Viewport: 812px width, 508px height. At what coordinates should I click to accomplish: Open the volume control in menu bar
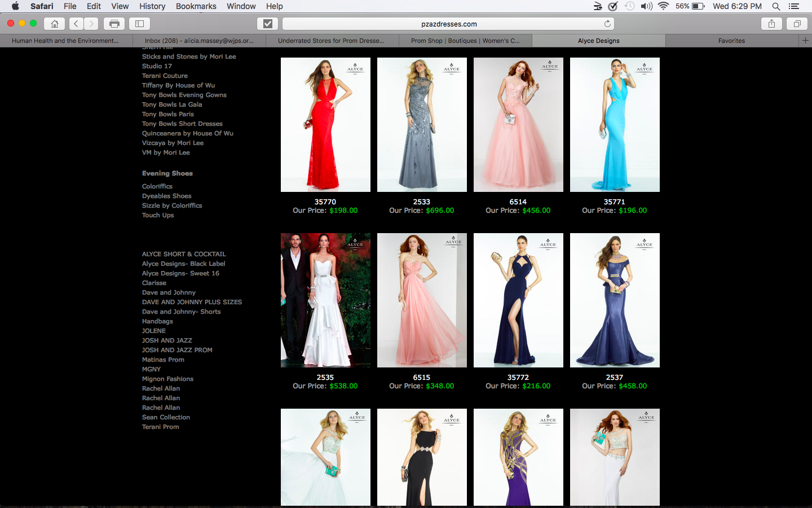(646, 6)
